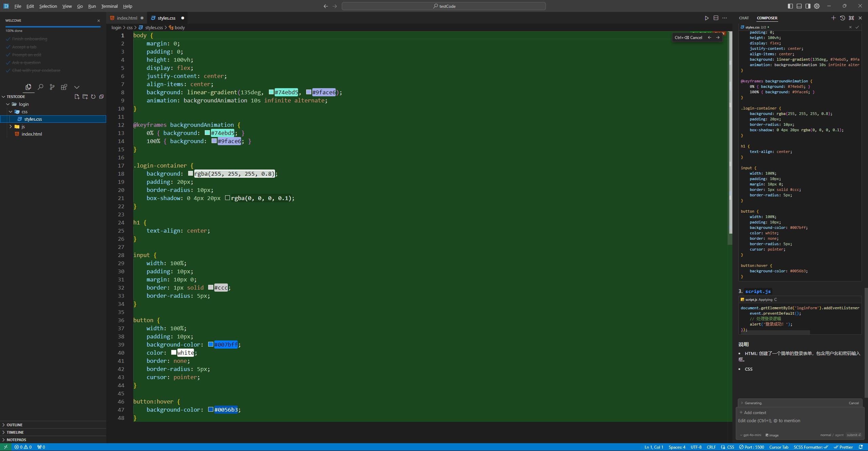Open composer history clock icon

pyautogui.click(x=843, y=18)
